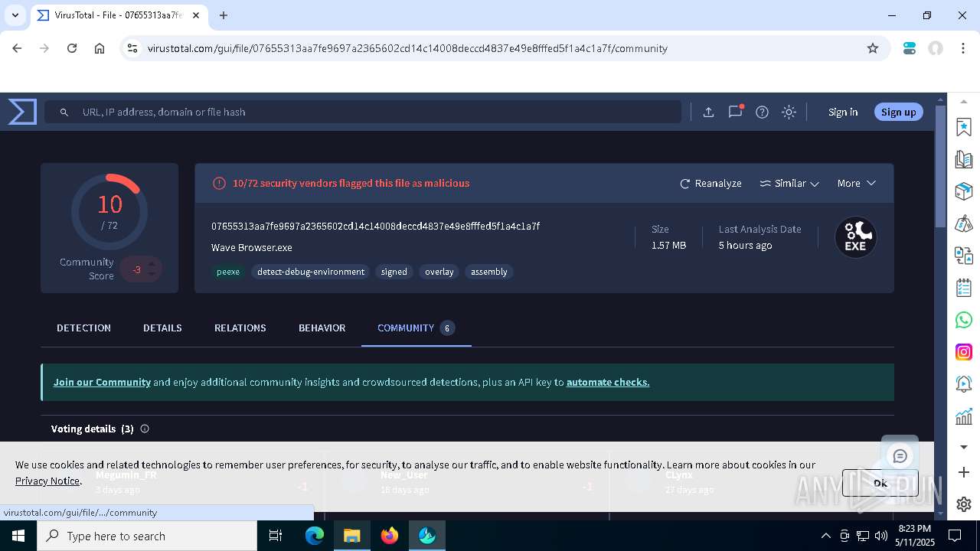Go to browser home icon
Screen dimensions: 980x551
(x=100, y=48)
